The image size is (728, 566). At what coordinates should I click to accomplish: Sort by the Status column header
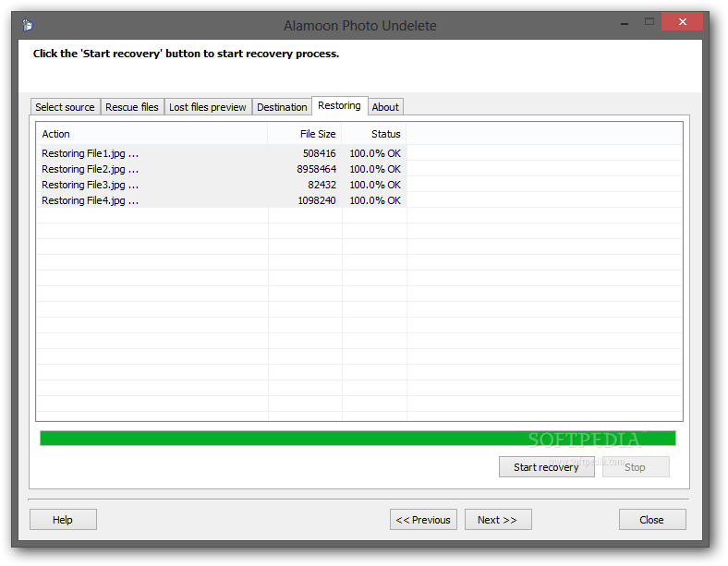[374, 134]
